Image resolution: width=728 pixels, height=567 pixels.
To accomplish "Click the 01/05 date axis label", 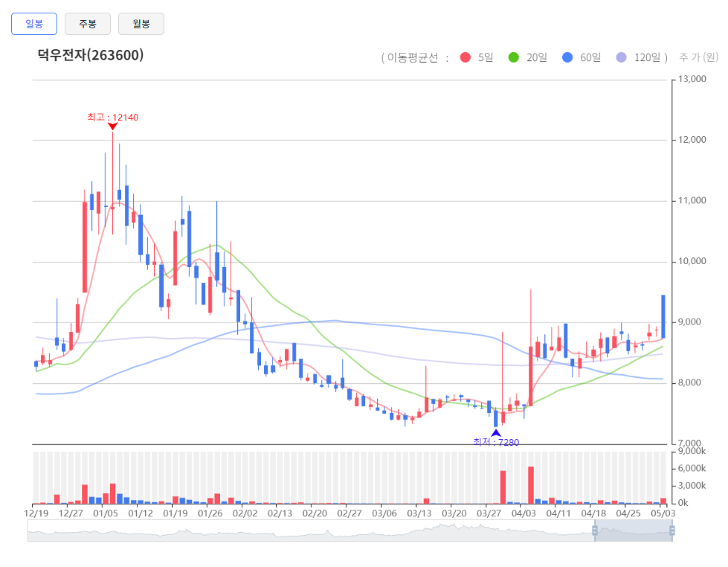I will pyautogui.click(x=106, y=513).
